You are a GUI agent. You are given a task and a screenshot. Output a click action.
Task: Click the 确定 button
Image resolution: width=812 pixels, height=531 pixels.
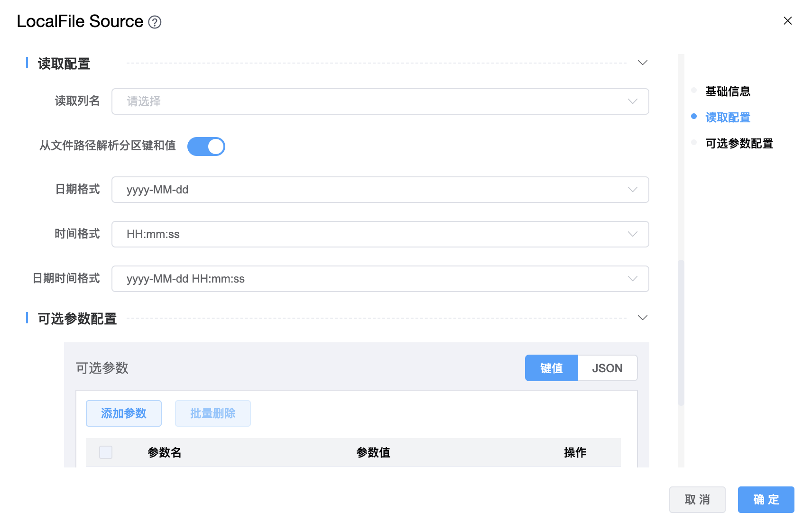tap(766, 500)
